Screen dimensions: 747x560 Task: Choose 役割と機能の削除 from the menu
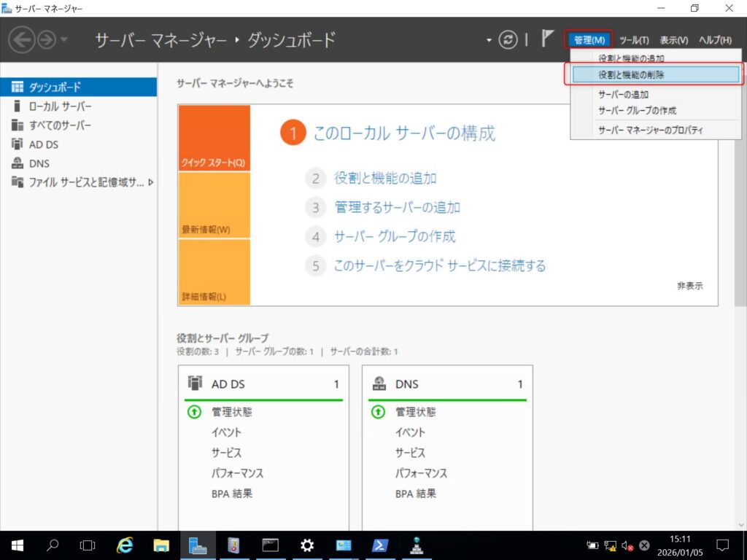(x=631, y=74)
